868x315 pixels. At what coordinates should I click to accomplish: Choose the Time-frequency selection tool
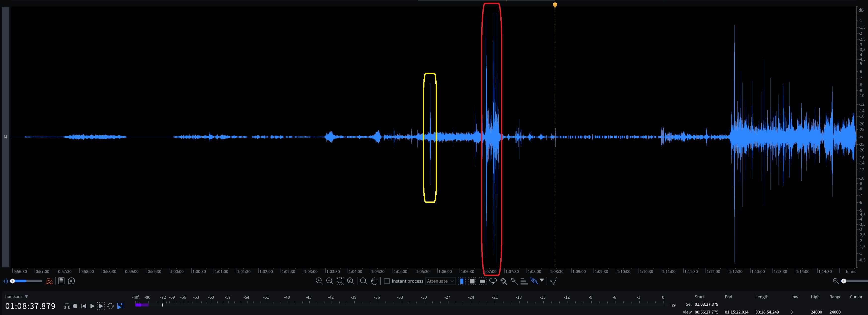pyautogui.click(x=472, y=281)
